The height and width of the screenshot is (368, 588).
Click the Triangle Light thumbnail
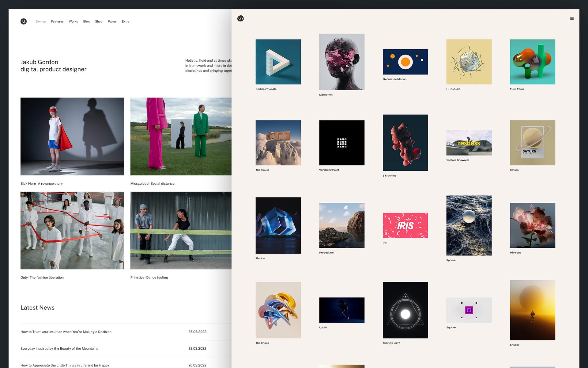pos(405,310)
